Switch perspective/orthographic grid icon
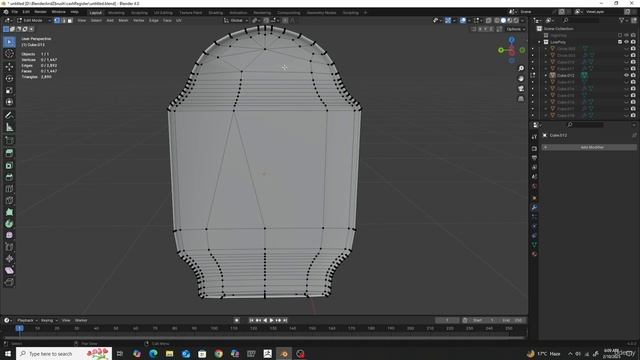The image size is (640, 360). tap(521, 99)
